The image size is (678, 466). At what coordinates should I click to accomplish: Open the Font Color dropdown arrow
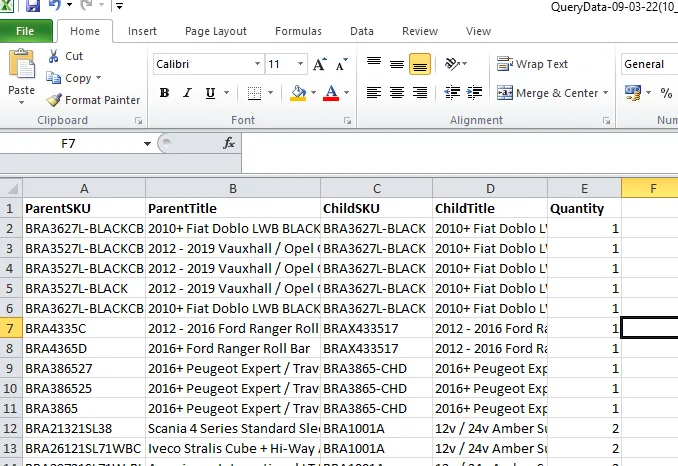pyautogui.click(x=346, y=93)
